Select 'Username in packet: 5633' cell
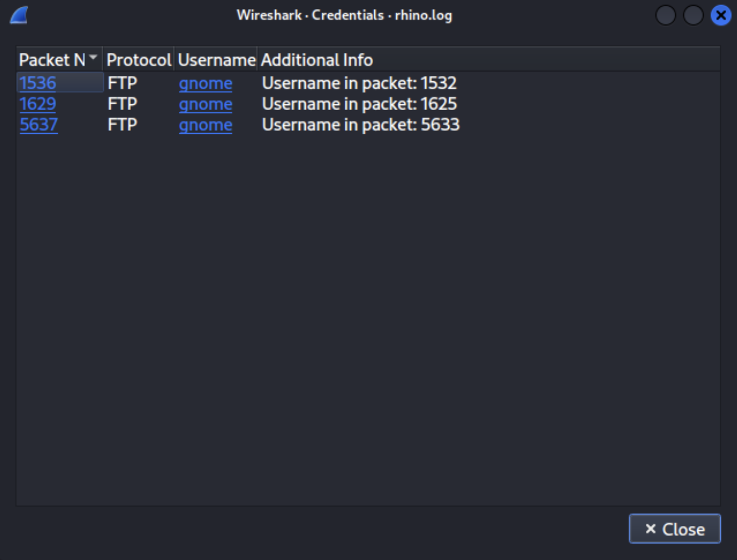This screenshot has width=737, height=560. pos(361,125)
